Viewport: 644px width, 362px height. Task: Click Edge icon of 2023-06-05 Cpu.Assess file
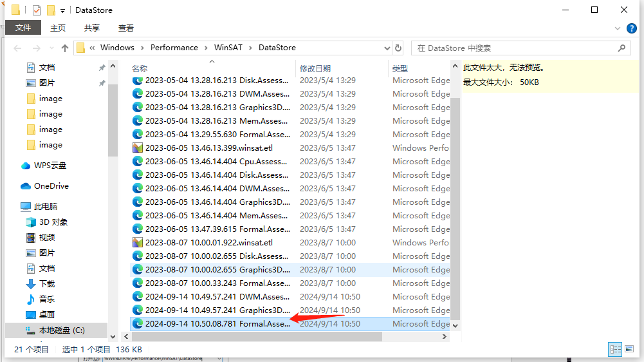pyautogui.click(x=138, y=161)
